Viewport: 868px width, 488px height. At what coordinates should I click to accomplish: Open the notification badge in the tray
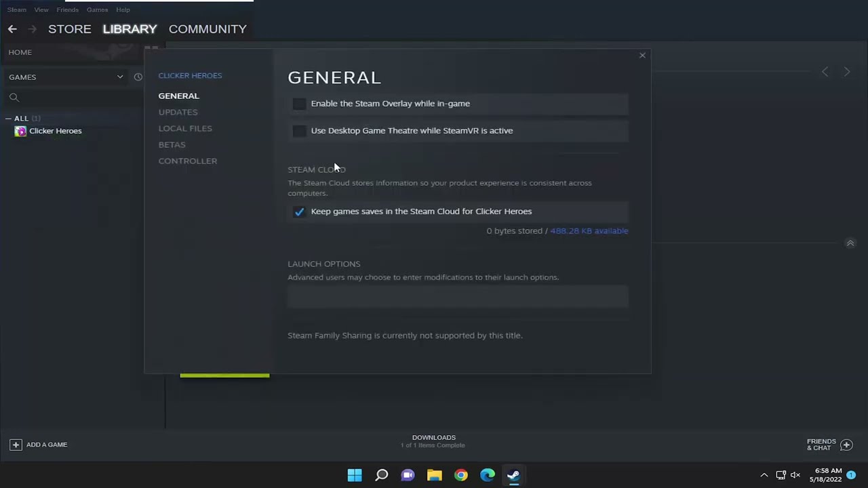point(851,475)
